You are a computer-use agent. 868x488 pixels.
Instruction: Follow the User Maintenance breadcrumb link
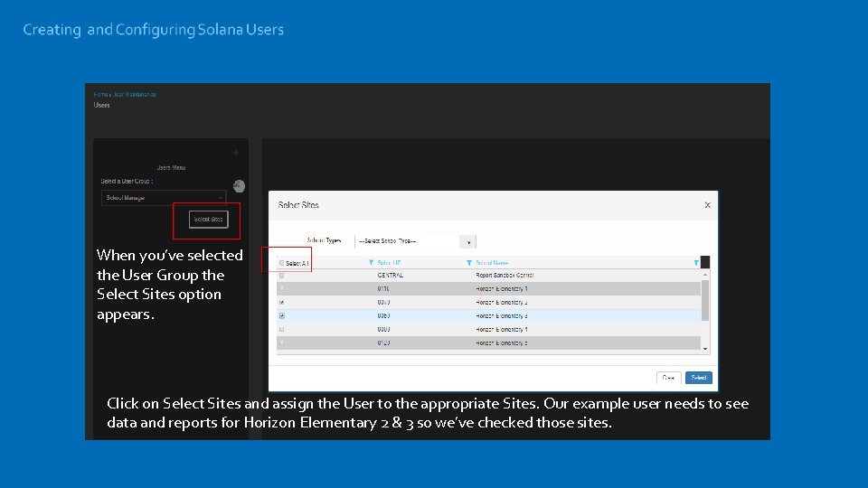pos(134,95)
